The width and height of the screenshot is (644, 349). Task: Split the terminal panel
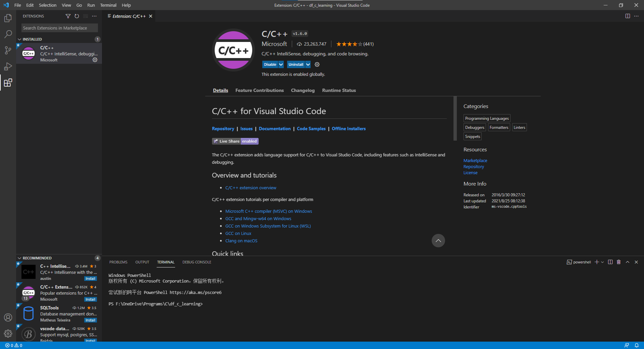pyautogui.click(x=610, y=262)
